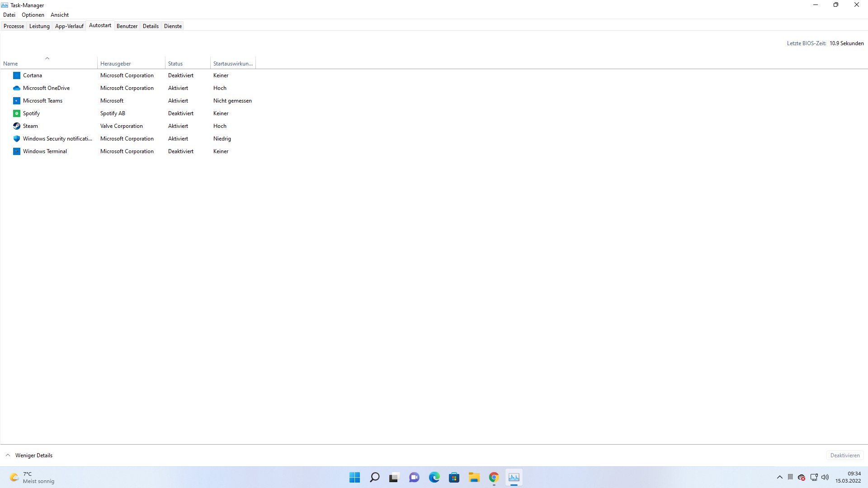
Task: Open Microsoft Store from taskbar
Action: 454,477
